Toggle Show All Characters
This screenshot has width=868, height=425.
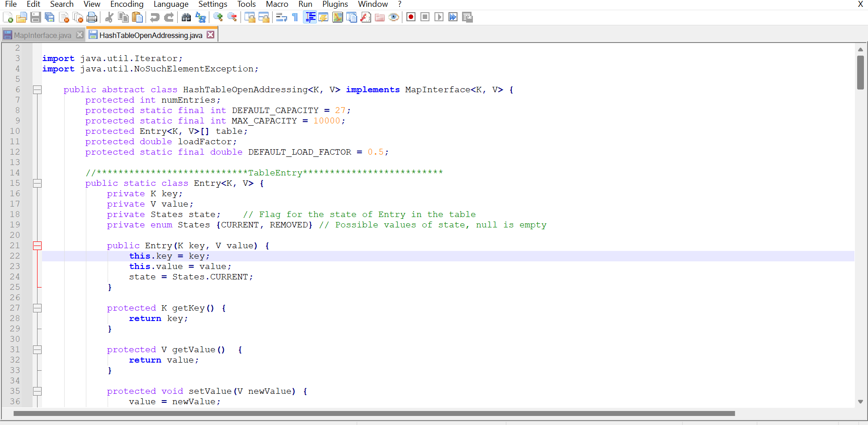(294, 17)
